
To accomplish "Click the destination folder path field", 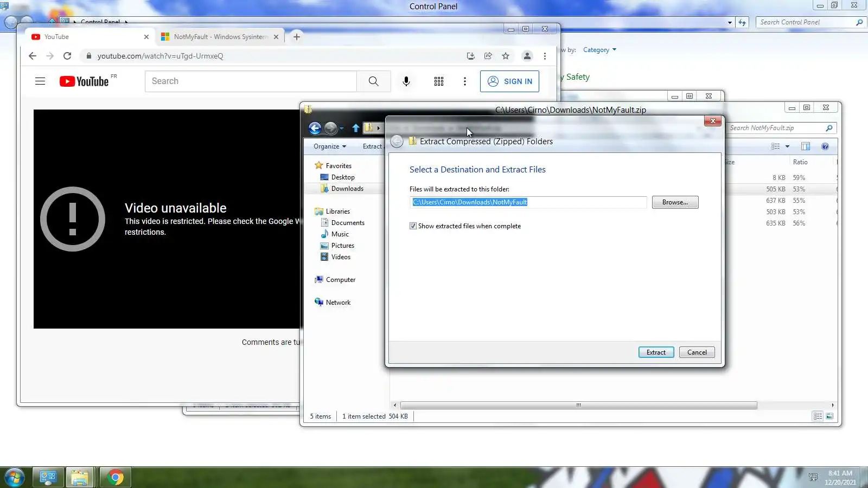I will [528, 202].
